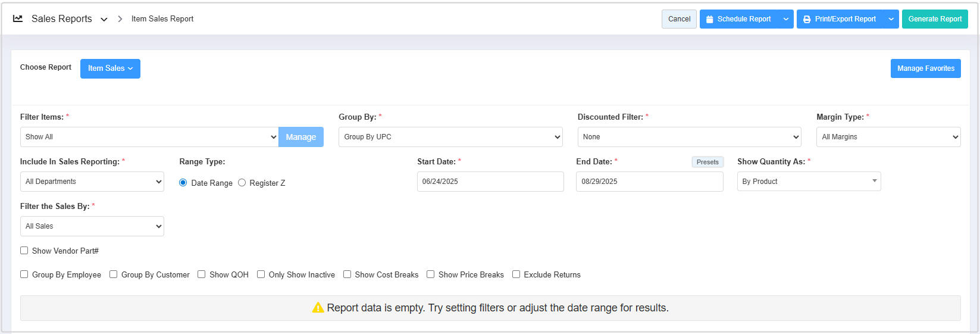The height and width of the screenshot is (334, 980).
Task: Click the breadcrumb arrow before Item Sales Report
Action: [120, 19]
